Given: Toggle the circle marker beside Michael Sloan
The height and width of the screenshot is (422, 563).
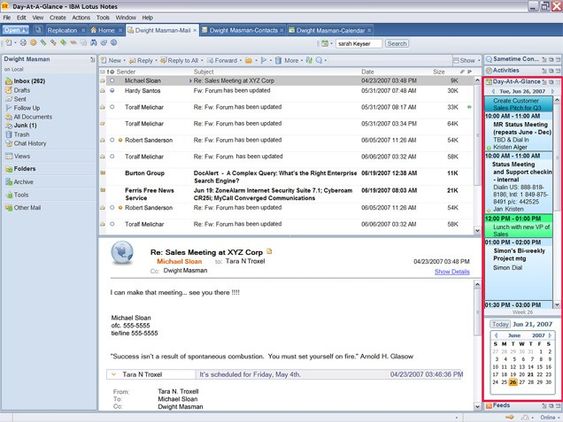Looking at the screenshot, I should 112,81.
